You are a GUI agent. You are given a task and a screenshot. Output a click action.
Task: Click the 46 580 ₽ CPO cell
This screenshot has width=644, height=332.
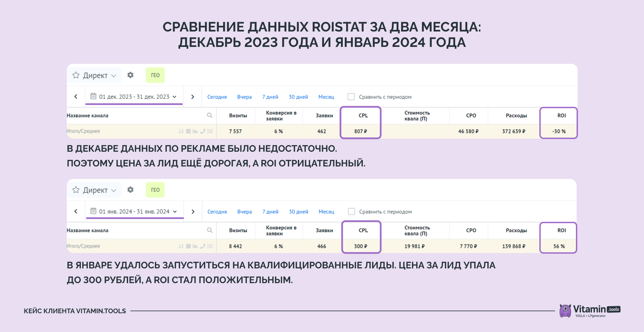click(x=468, y=131)
